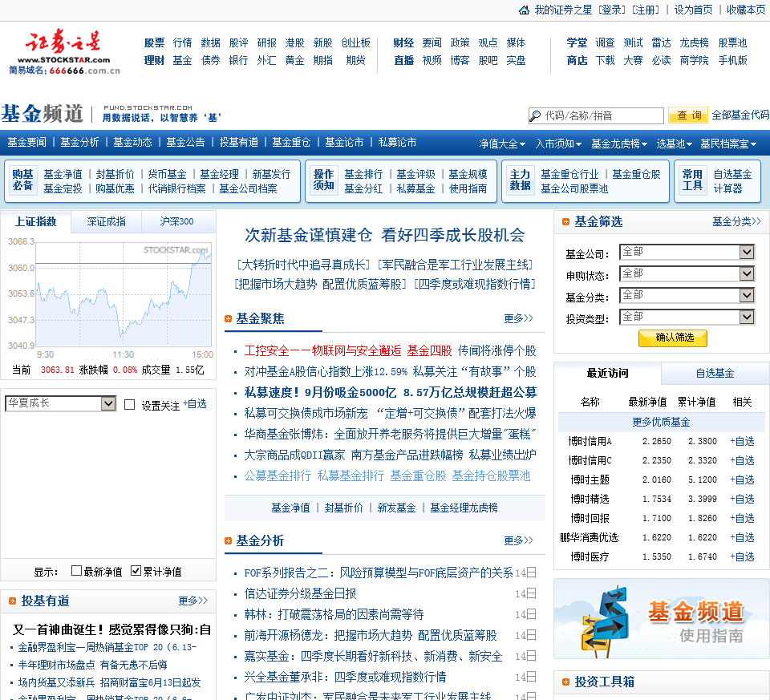The height and width of the screenshot is (700, 770).
Task: Click the 证券之星 STOCKSTAR.com logo
Action: [x=64, y=51]
